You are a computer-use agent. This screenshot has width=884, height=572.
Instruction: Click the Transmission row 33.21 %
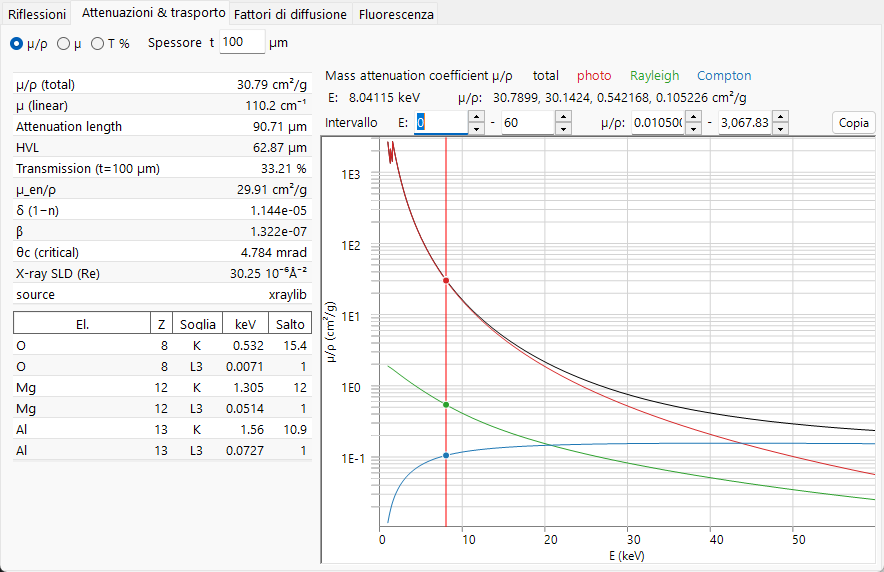[162, 169]
